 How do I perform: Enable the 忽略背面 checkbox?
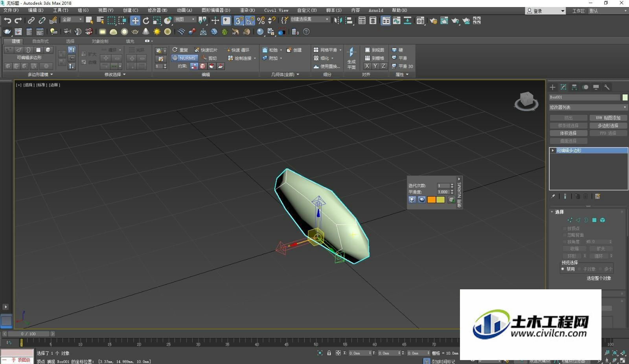click(x=565, y=235)
